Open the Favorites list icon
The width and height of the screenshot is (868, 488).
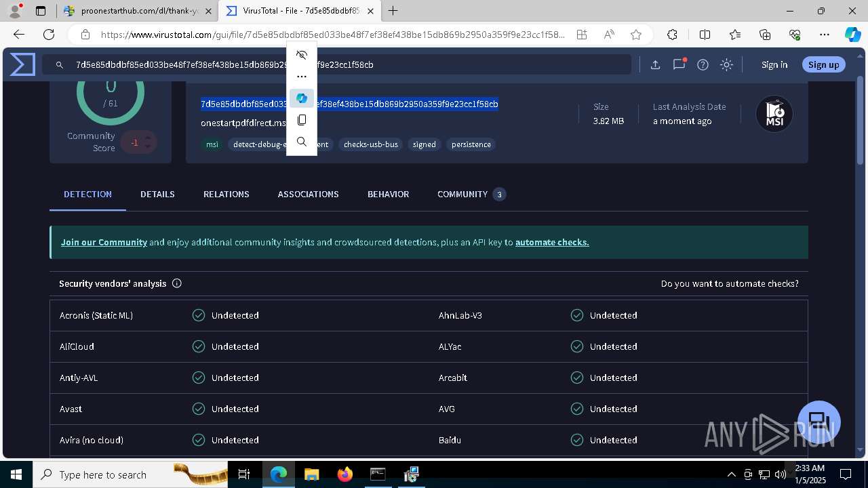[735, 35]
